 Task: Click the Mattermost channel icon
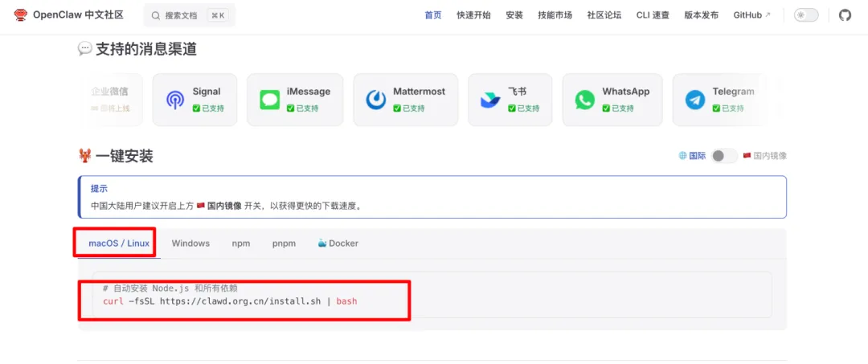(376, 100)
